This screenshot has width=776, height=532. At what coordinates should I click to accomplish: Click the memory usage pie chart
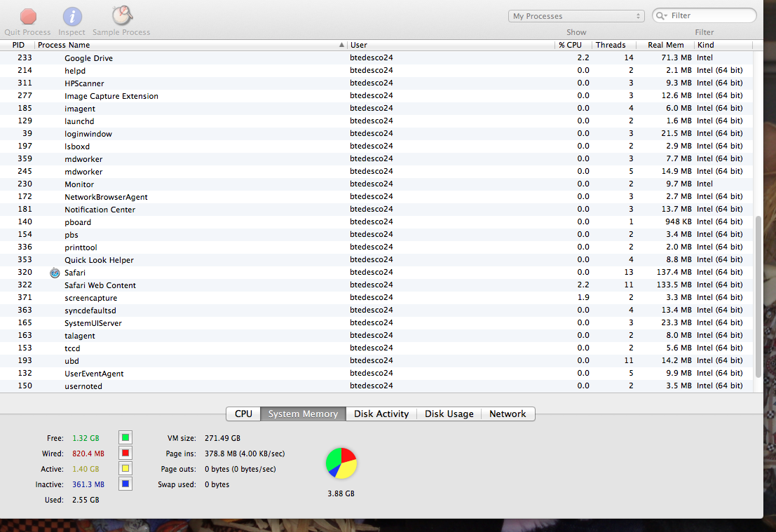(341, 463)
